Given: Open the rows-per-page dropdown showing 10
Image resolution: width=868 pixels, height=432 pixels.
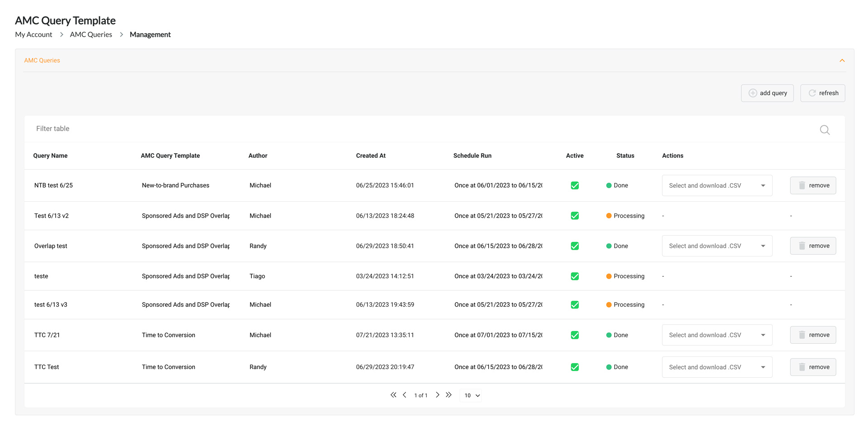Looking at the screenshot, I should [x=471, y=395].
